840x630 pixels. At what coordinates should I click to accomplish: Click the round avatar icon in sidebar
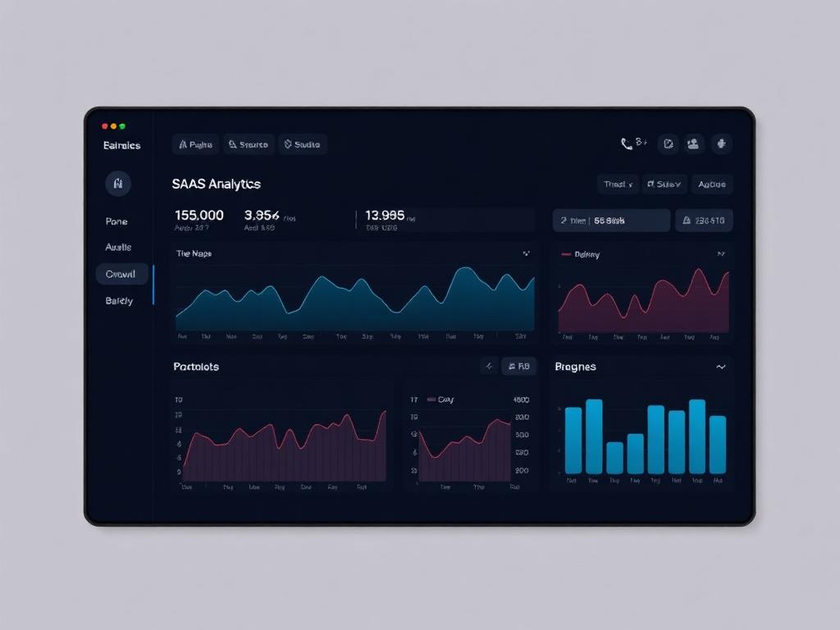tap(118, 184)
